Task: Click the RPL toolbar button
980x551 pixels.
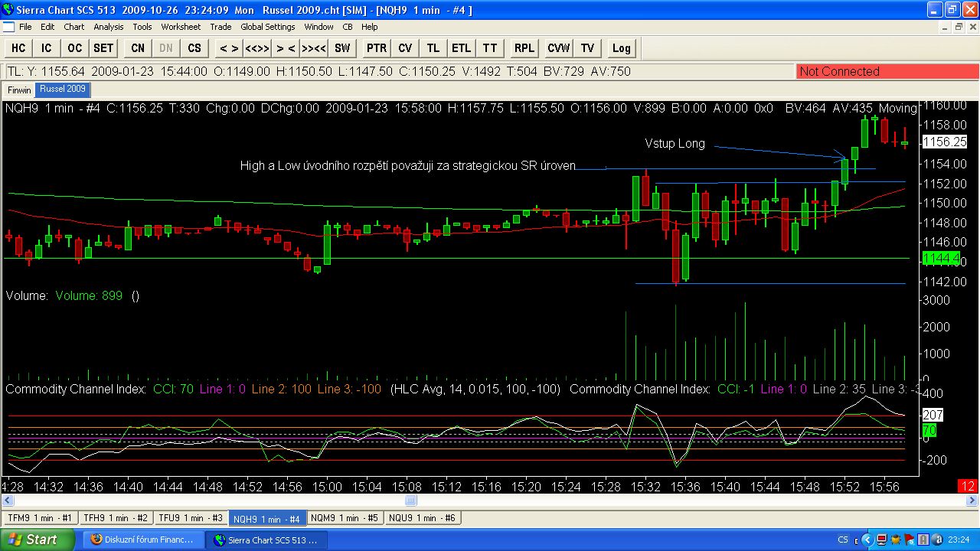Action: (524, 48)
